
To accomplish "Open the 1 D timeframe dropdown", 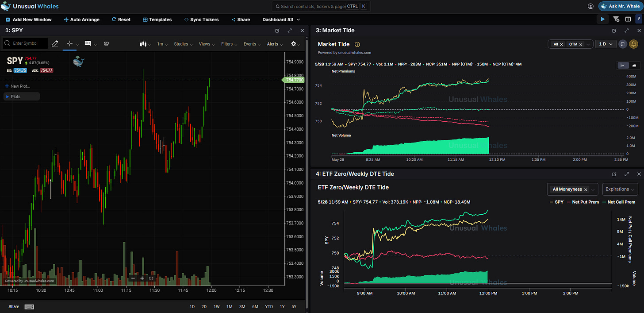I will coord(606,44).
